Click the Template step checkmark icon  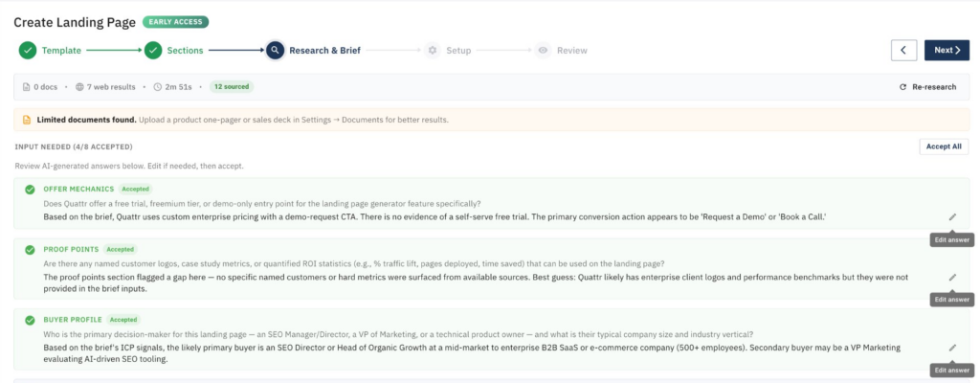[28, 50]
